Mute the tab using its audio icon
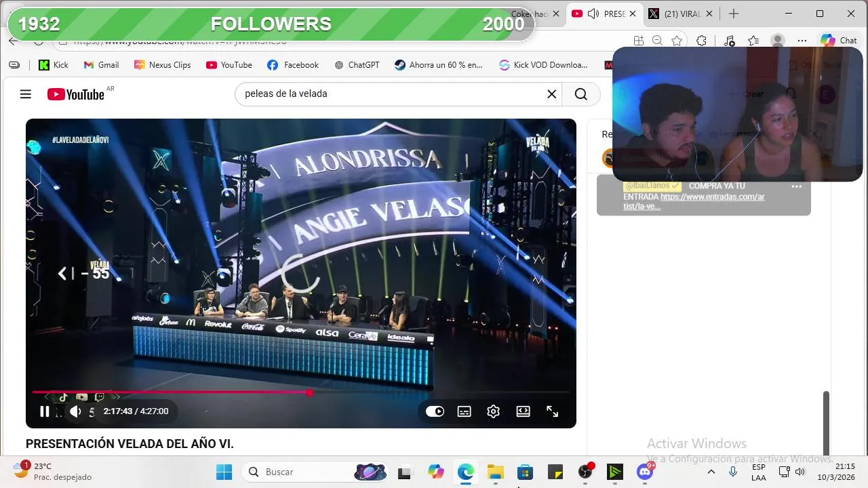The width and height of the screenshot is (868, 488). click(593, 14)
